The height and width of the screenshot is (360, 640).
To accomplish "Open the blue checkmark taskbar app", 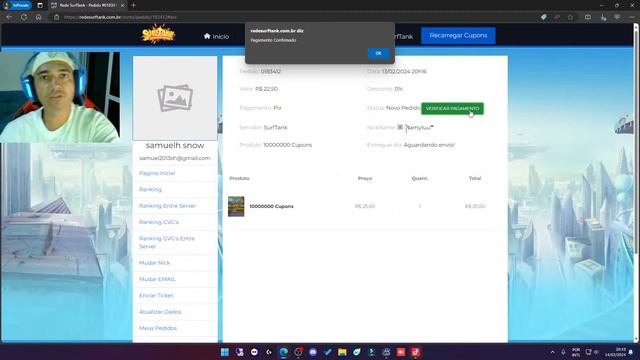I will coord(327,352).
